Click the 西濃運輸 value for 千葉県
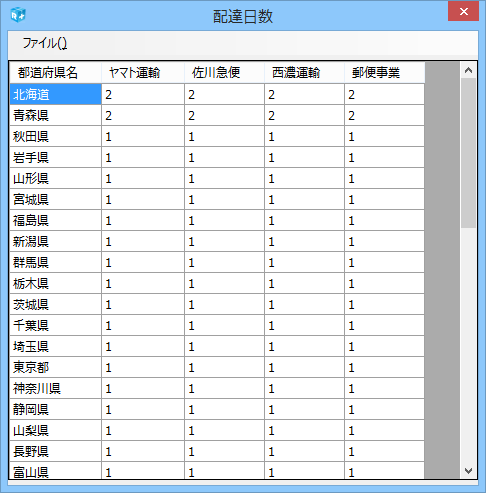486x493 pixels. tap(304, 325)
